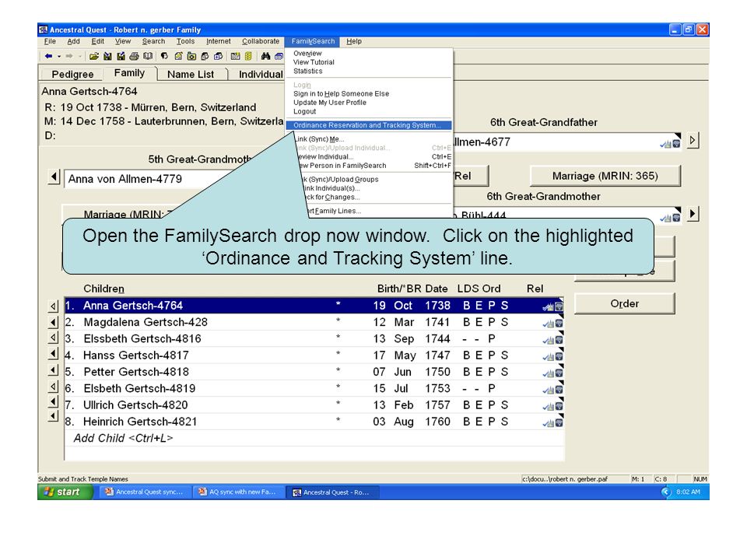The height and width of the screenshot is (560, 747).
Task: Switch to Ancestral Quest sync taskbar item
Action: pyautogui.click(x=144, y=492)
